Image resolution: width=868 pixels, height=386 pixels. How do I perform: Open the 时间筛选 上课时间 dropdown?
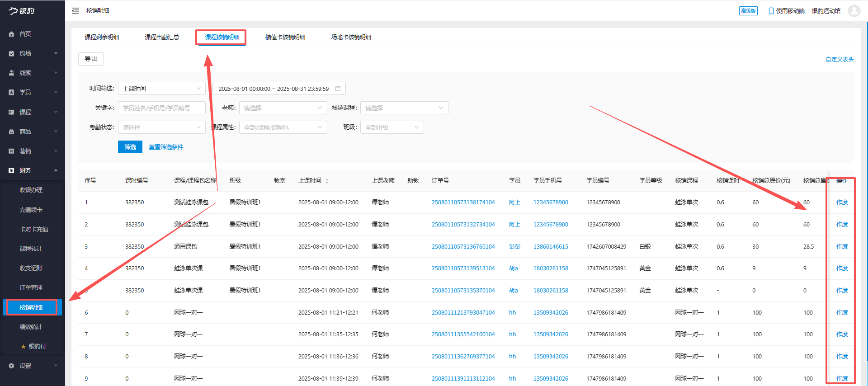coord(161,89)
